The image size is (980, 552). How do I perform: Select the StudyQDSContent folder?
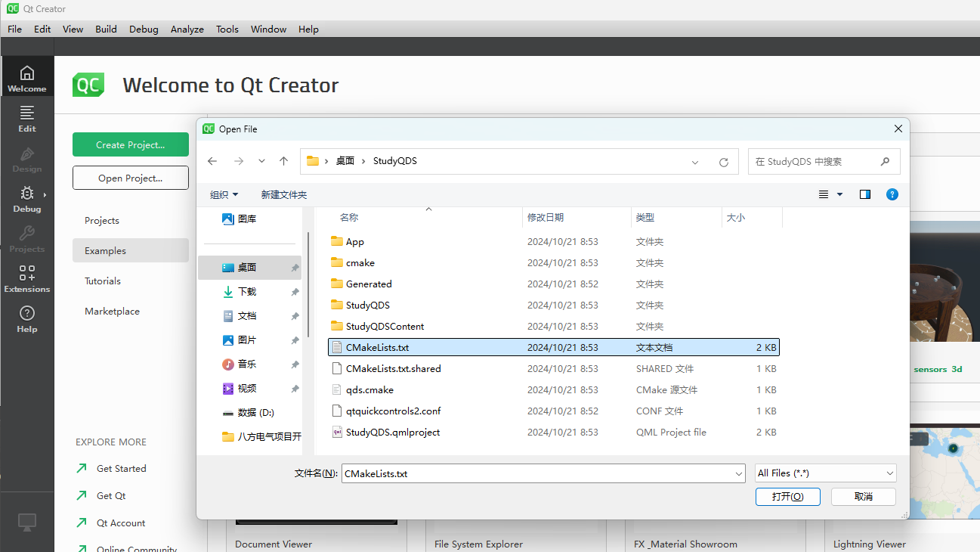click(x=555, y=327)
